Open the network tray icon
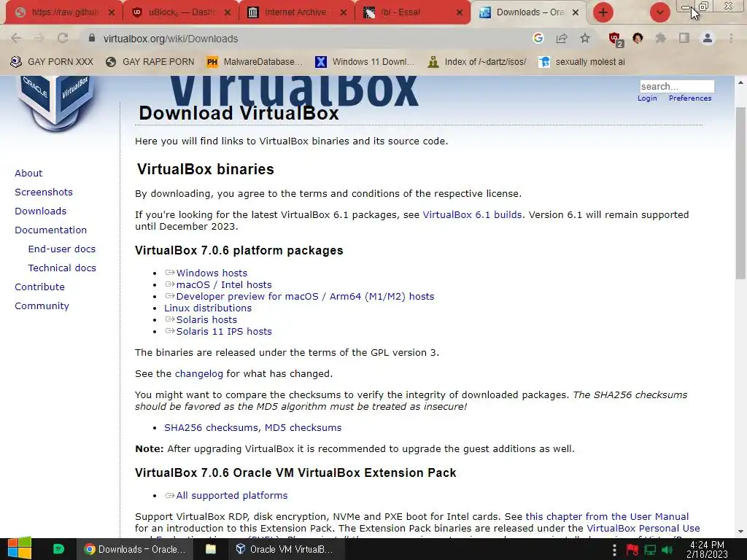Viewport: 747px width, 560px height. coord(650,550)
